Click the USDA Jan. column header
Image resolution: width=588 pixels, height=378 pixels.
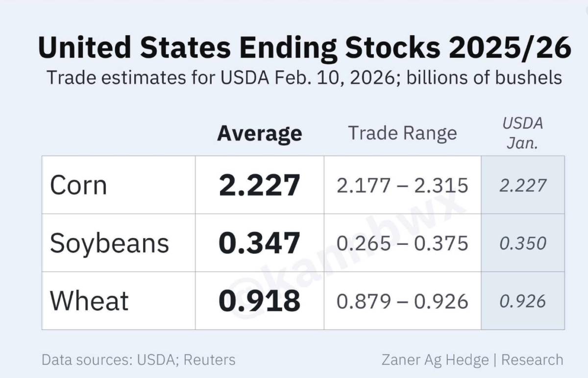click(523, 133)
